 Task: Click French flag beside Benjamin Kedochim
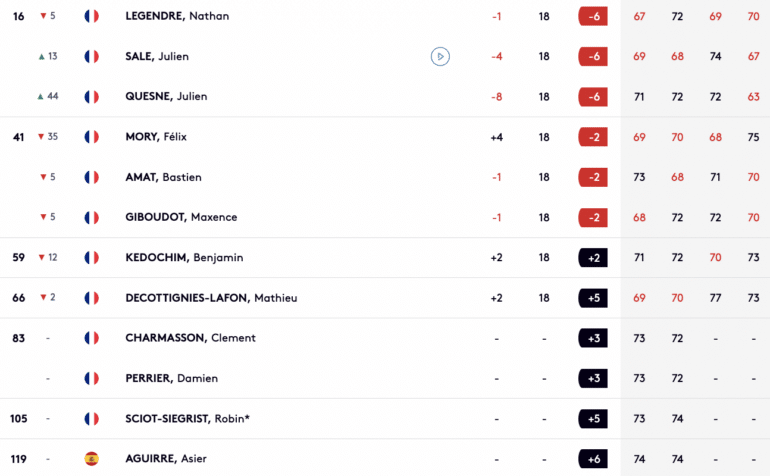[91, 257]
